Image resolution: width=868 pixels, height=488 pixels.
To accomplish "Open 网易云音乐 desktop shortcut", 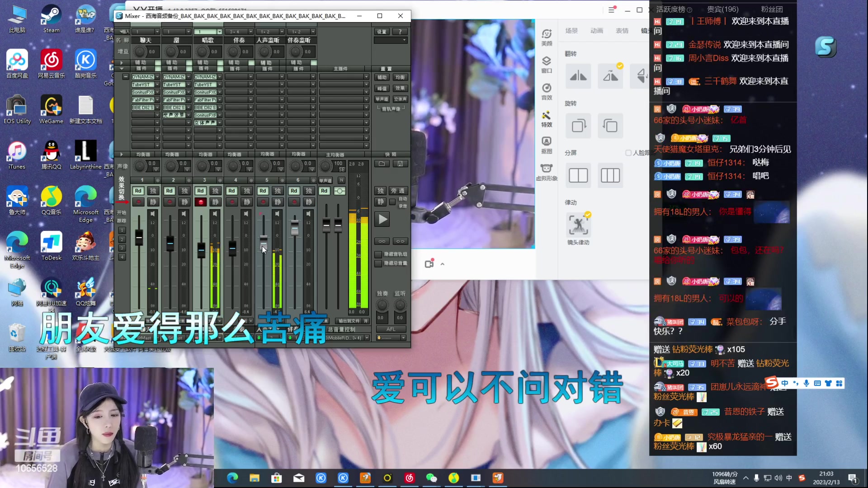I will coord(51,64).
